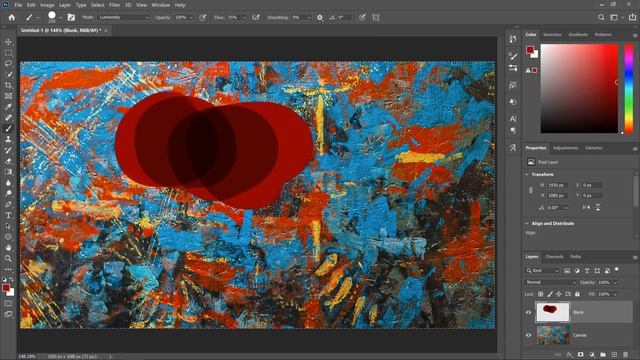Open the Window menu
Viewport: 640px width, 360px height.
[160, 5]
